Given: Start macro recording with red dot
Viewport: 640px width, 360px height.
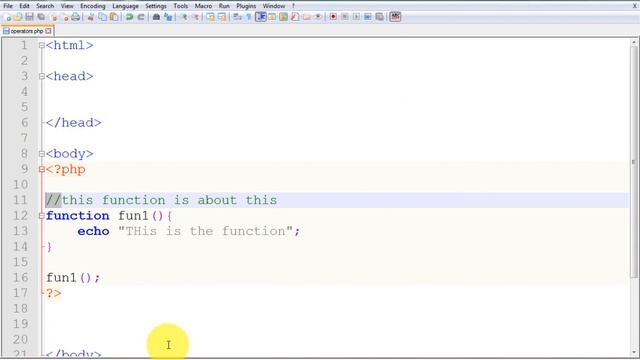Looking at the screenshot, I should pos(333,17).
